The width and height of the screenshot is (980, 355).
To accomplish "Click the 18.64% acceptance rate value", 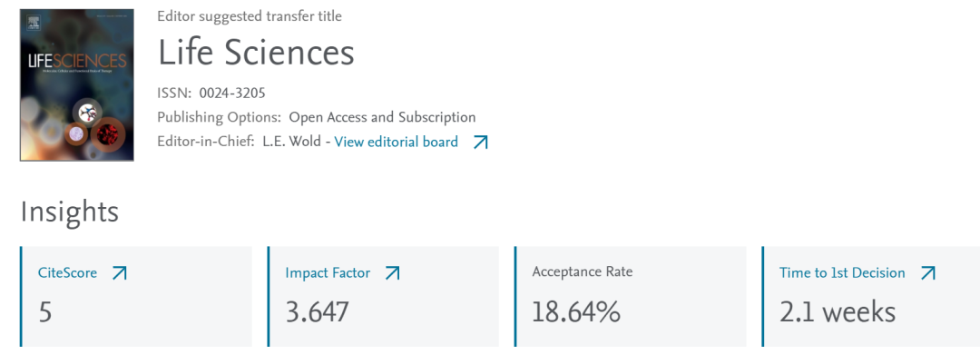I will (576, 312).
